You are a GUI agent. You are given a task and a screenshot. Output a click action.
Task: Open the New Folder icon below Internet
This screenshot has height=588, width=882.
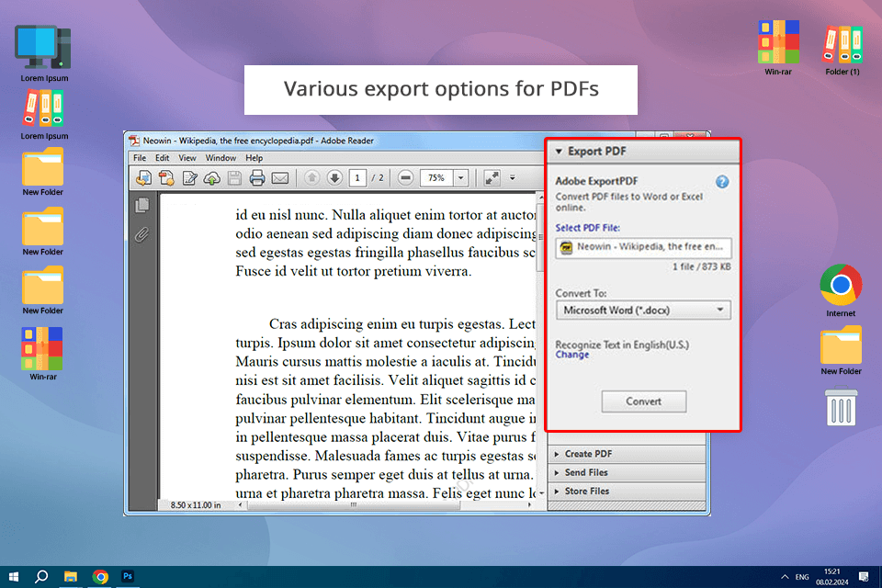pyautogui.click(x=841, y=350)
